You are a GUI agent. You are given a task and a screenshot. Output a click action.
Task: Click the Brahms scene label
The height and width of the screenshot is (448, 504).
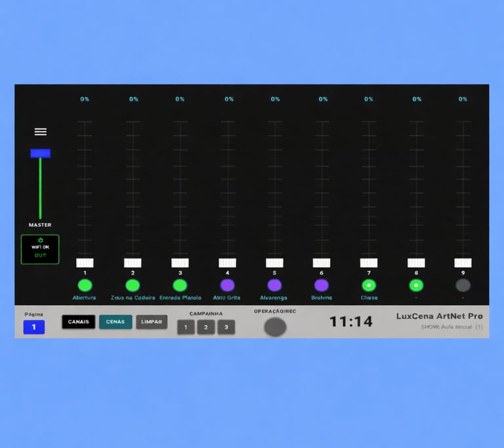point(322,298)
